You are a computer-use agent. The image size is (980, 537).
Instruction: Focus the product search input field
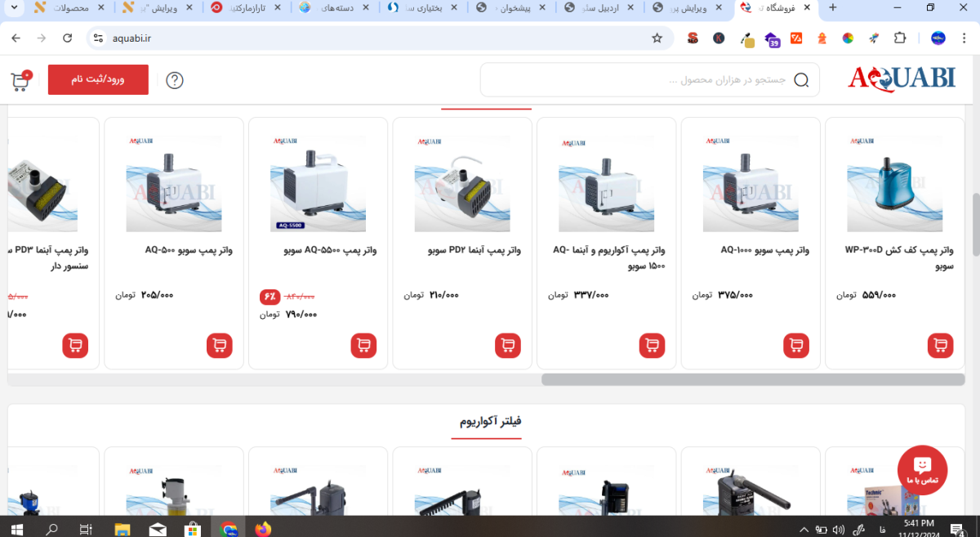[x=649, y=80]
